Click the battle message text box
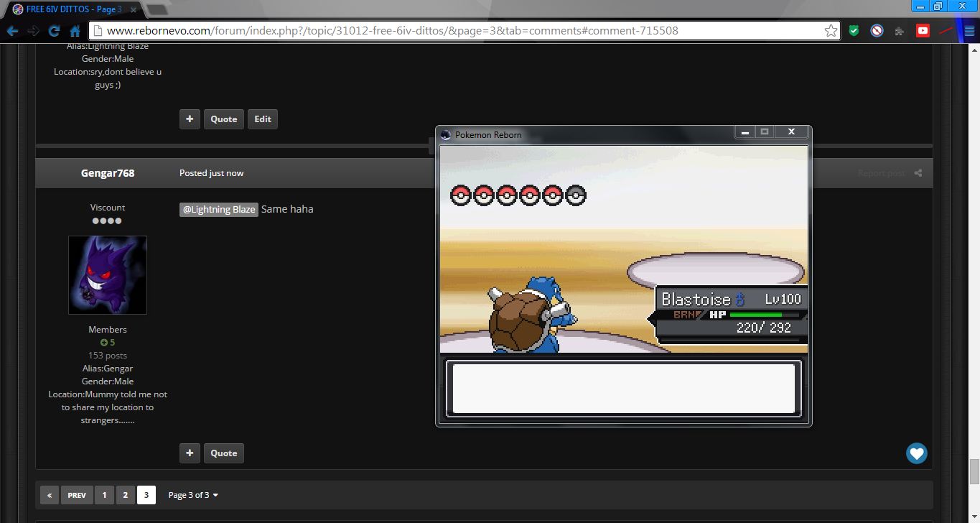980x523 pixels. click(x=624, y=388)
